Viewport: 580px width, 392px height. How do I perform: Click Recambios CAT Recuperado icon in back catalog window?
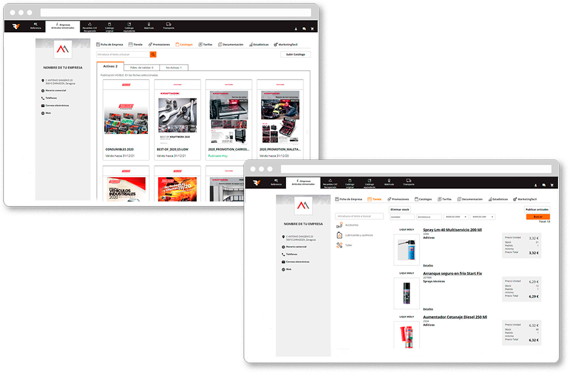click(x=90, y=26)
